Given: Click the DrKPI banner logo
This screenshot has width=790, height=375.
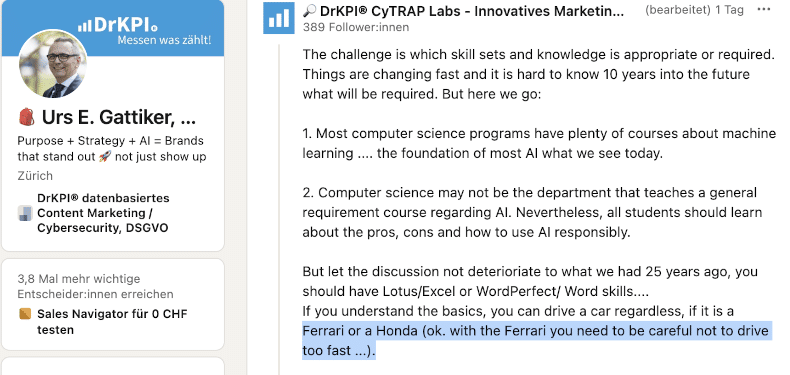Looking at the screenshot, I should pyautogui.click(x=117, y=24).
